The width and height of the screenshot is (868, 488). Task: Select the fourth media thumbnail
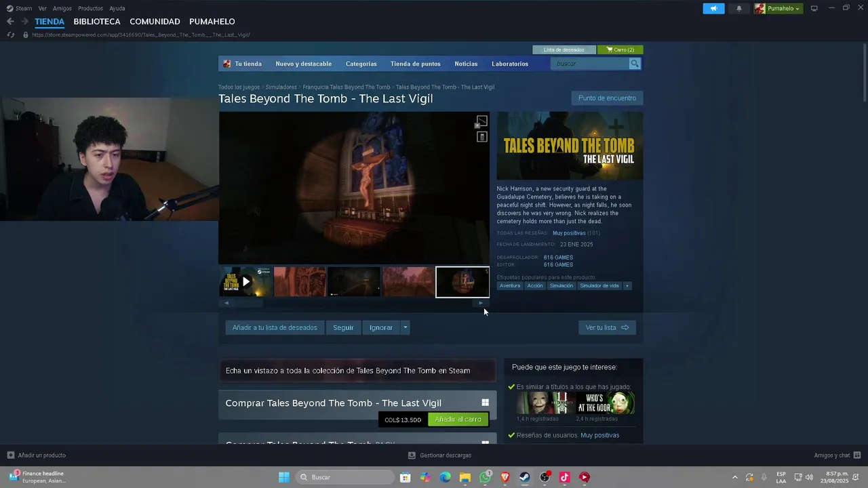tap(408, 282)
